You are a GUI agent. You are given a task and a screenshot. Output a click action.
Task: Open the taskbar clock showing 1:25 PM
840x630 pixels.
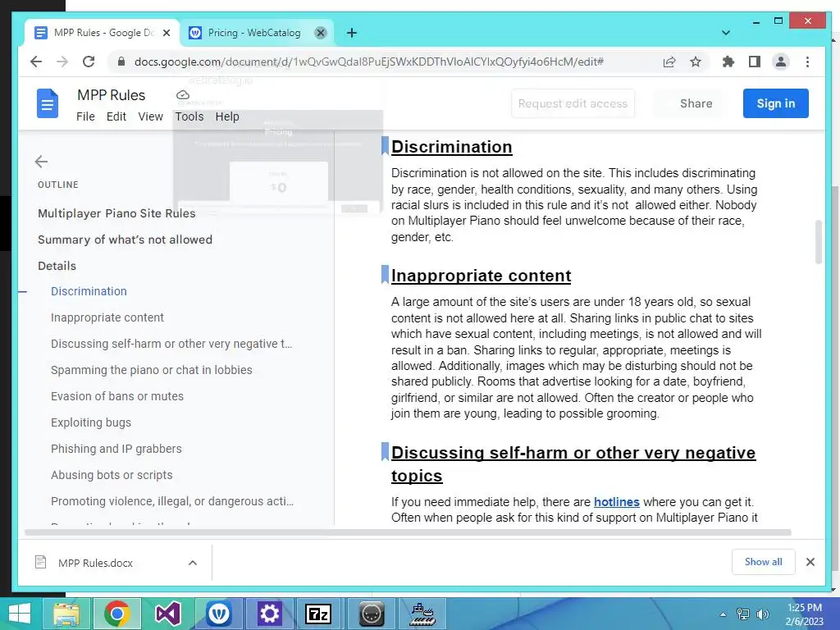coord(805,614)
